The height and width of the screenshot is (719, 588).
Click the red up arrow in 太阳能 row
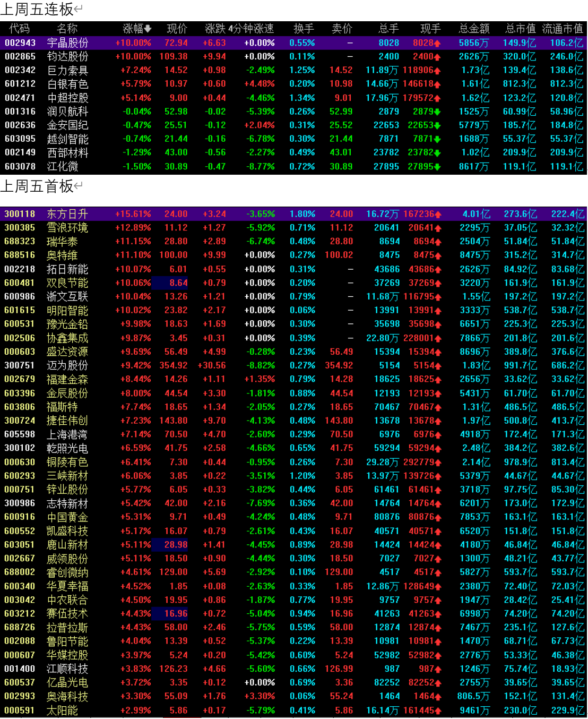click(x=438, y=711)
